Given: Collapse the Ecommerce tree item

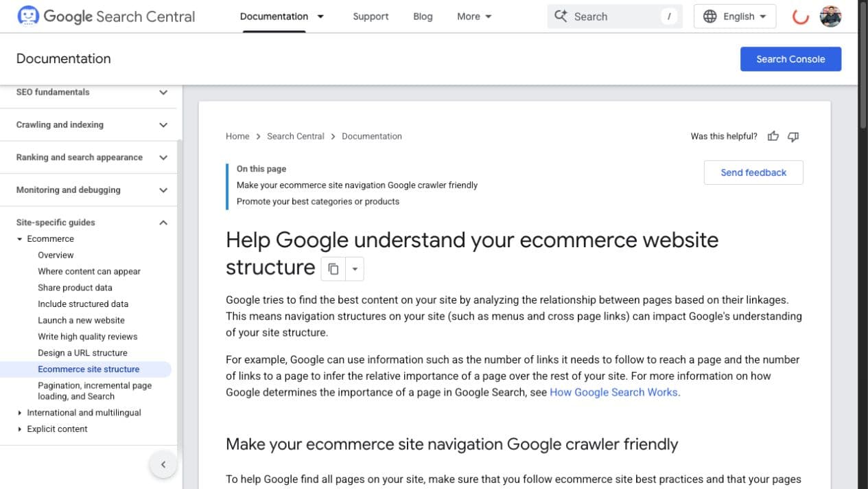Looking at the screenshot, I should [x=20, y=239].
